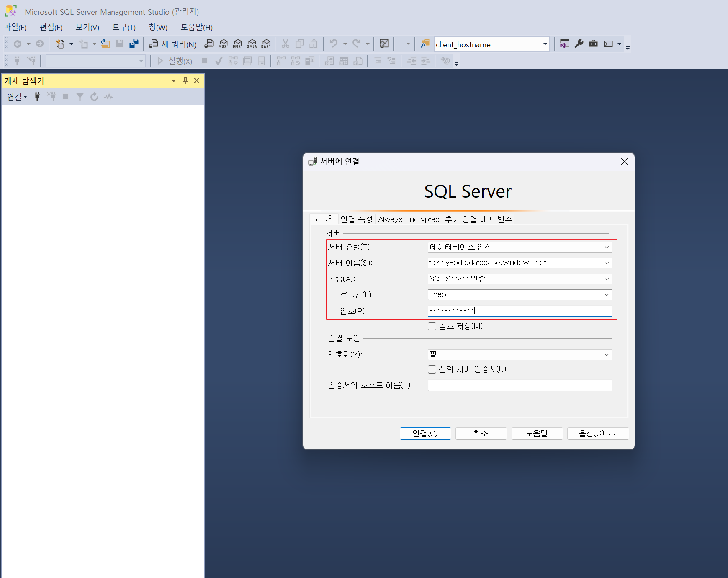
Task: Switch to the Always Encrypted tab
Action: click(409, 219)
